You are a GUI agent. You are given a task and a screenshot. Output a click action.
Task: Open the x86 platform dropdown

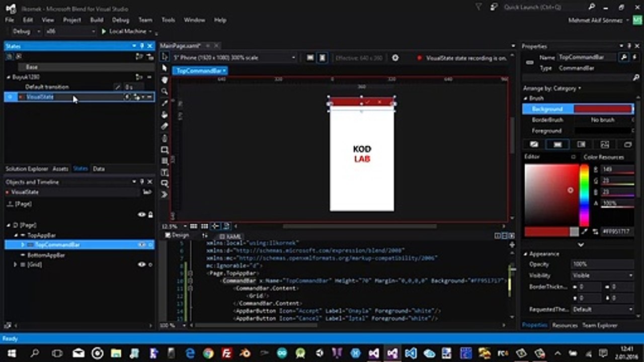coord(70,31)
